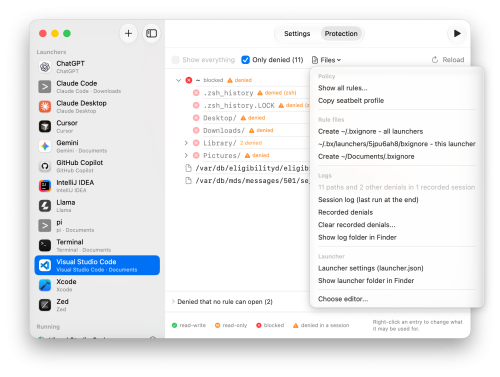This screenshot has height=377, width=500.
Task: Toggle the sidebar panel icon
Action: (152, 33)
